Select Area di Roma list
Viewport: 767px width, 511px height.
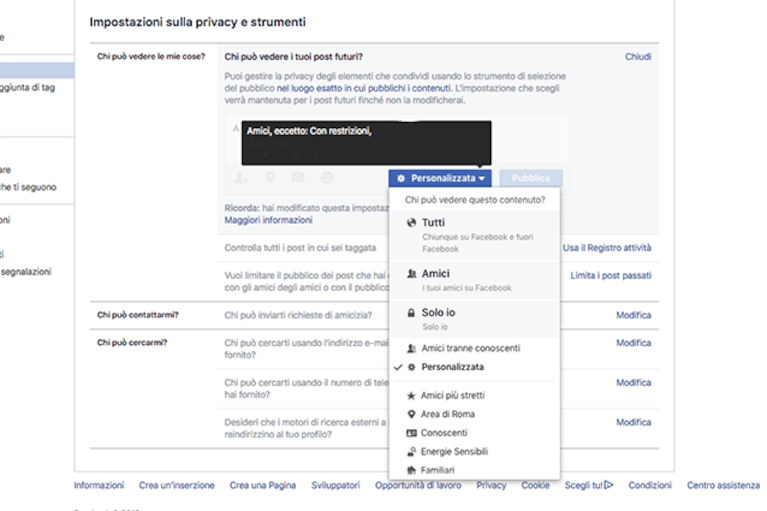click(x=474, y=414)
